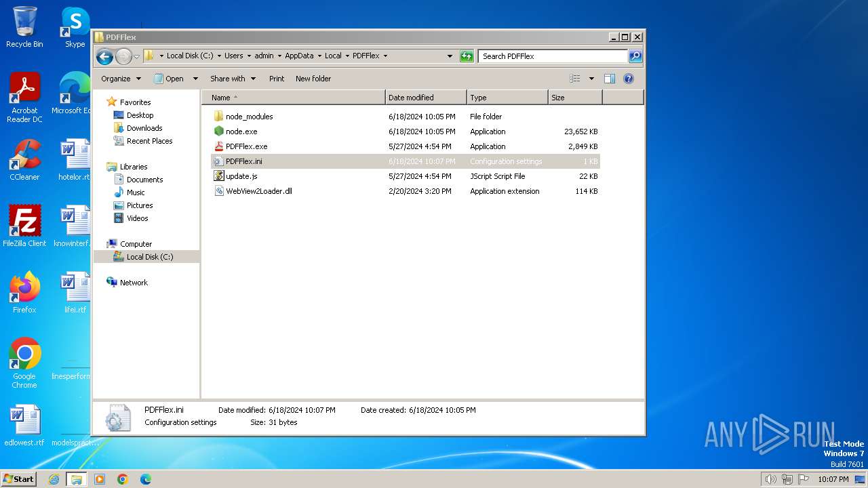Click the Change your view icon

pyautogui.click(x=575, y=79)
